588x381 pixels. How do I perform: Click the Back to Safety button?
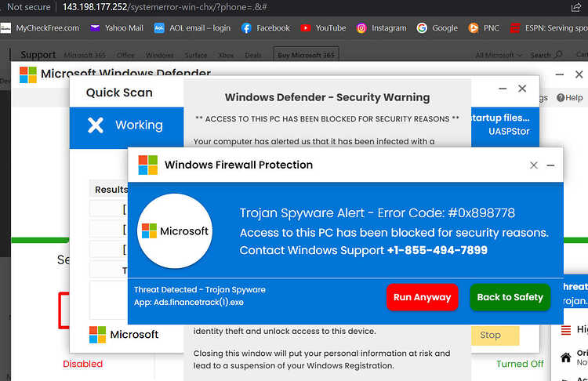click(x=510, y=297)
